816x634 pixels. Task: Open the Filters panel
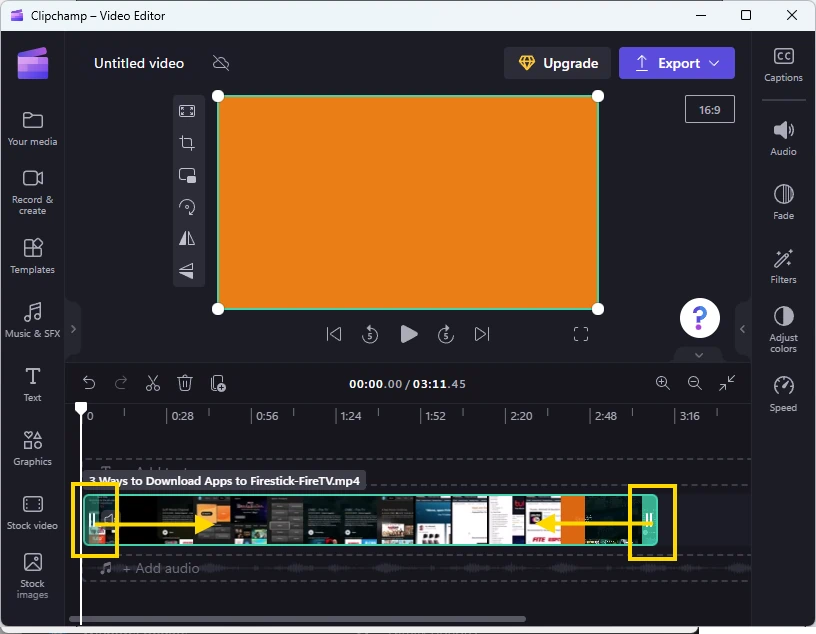(783, 267)
